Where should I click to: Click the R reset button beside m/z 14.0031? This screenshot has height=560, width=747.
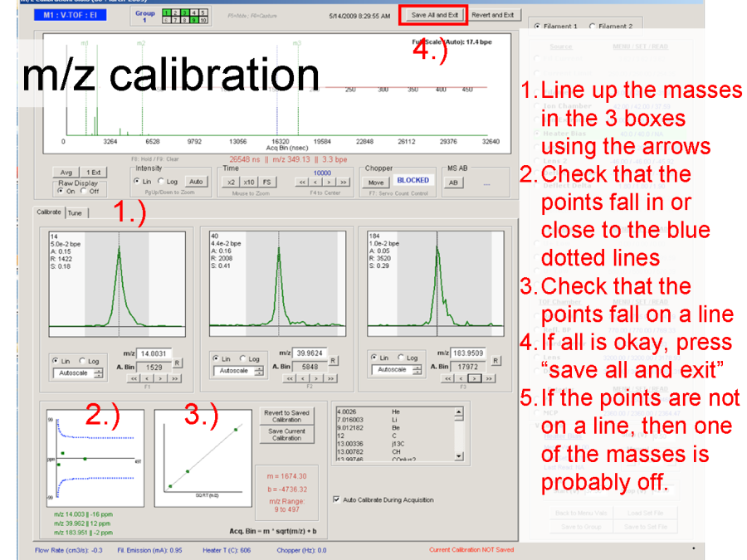[x=177, y=363]
